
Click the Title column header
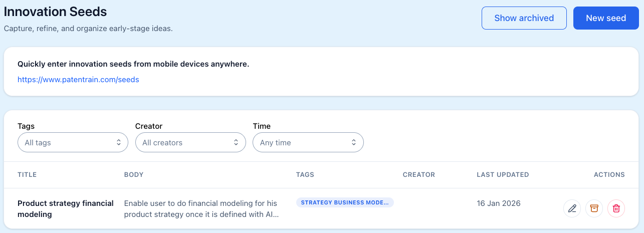pos(27,175)
